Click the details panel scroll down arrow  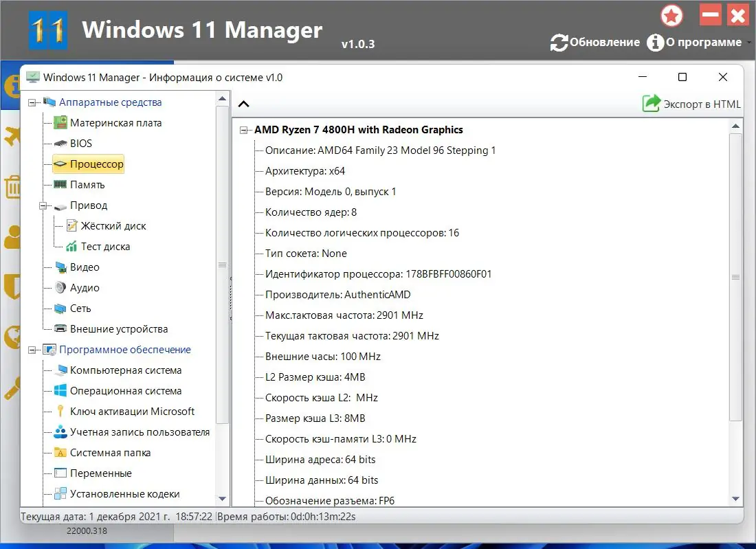pos(735,498)
